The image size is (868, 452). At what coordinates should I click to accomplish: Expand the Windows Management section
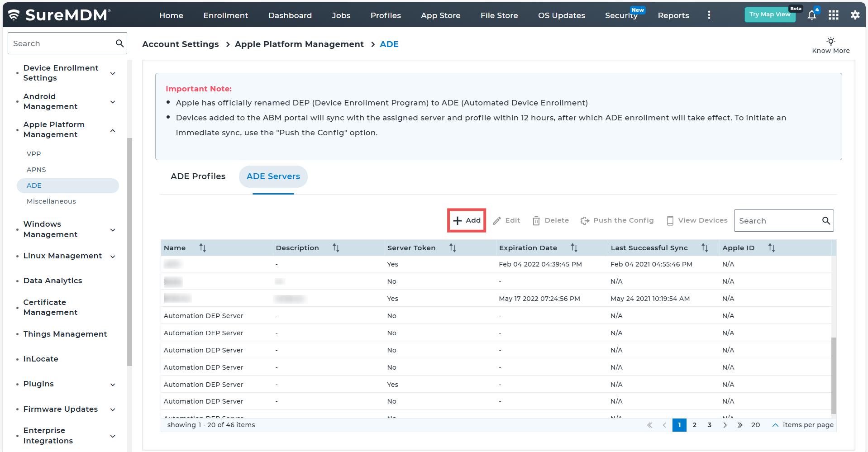113,230
